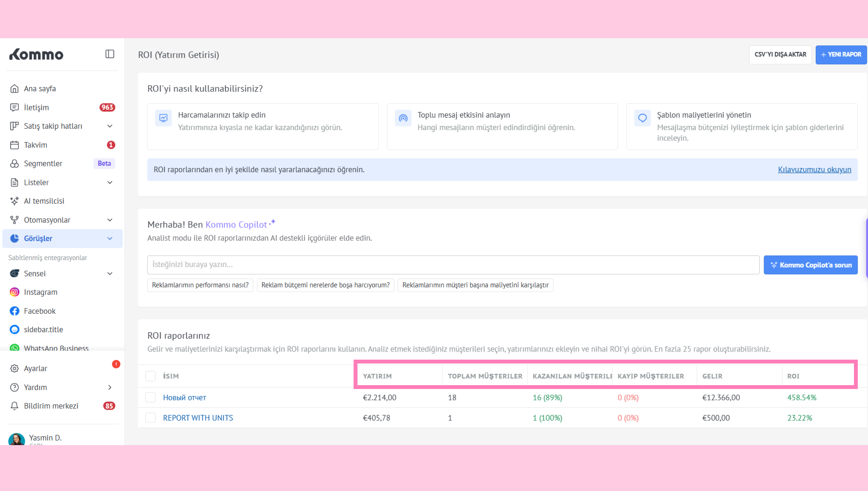Click the Ana sayfa home icon

pyautogui.click(x=14, y=88)
